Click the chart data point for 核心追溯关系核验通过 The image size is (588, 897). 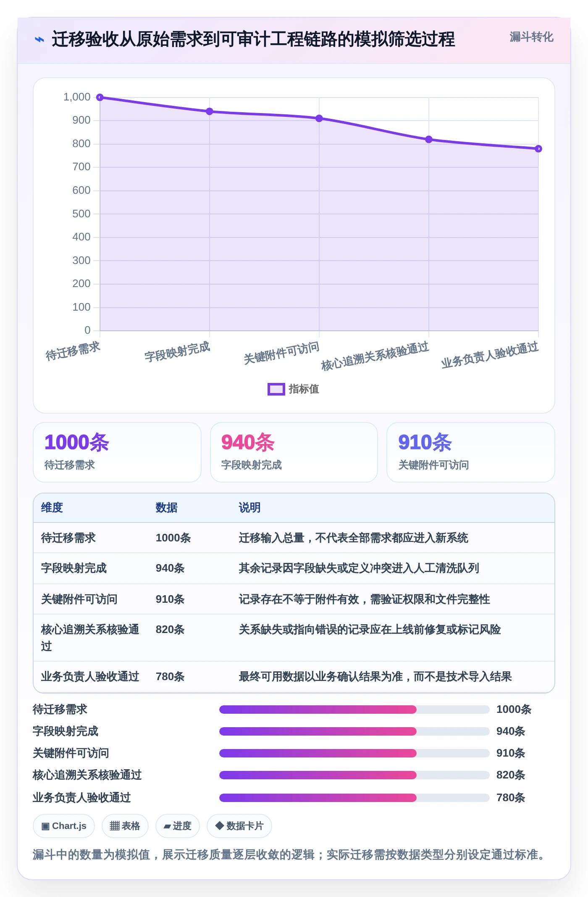[x=429, y=140]
